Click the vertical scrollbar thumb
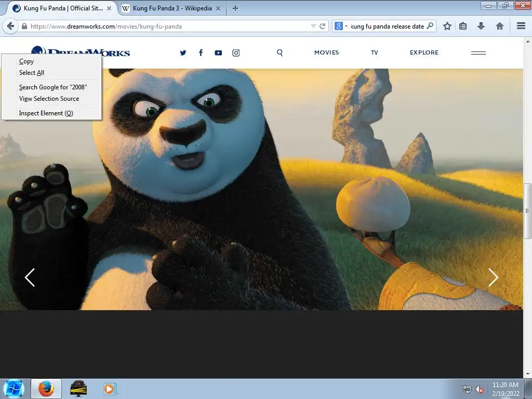Screen dimensions: 532x399 [x=527, y=211]
